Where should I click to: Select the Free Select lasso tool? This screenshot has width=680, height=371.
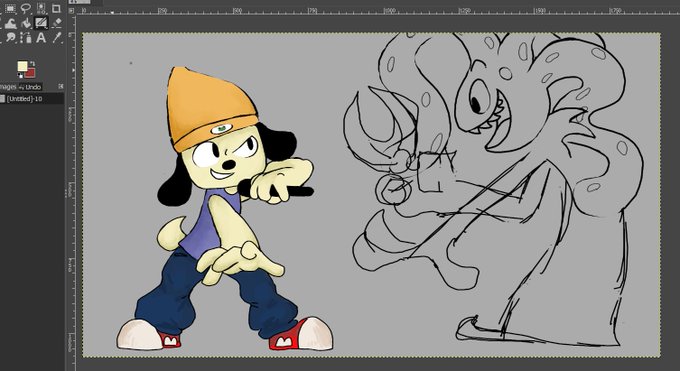(26, 8)
